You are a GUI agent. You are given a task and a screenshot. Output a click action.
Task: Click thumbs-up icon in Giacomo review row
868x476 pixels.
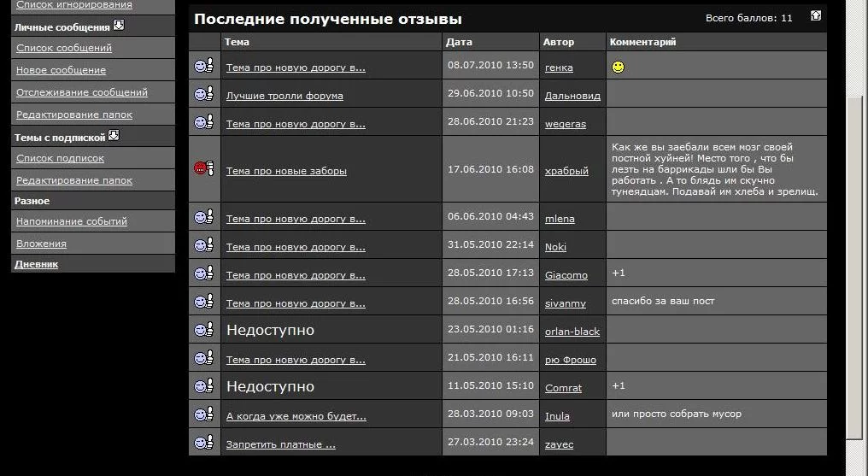point(204,273)
